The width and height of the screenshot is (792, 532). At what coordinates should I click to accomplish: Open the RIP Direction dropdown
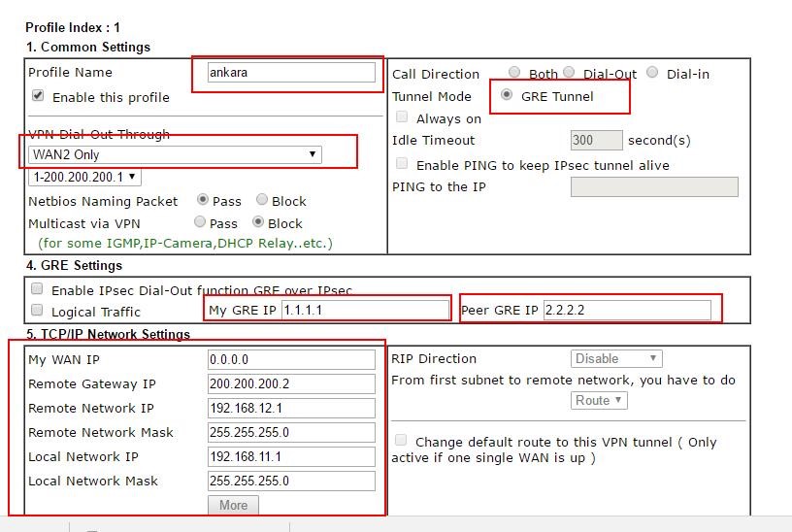tap(616, 359)
